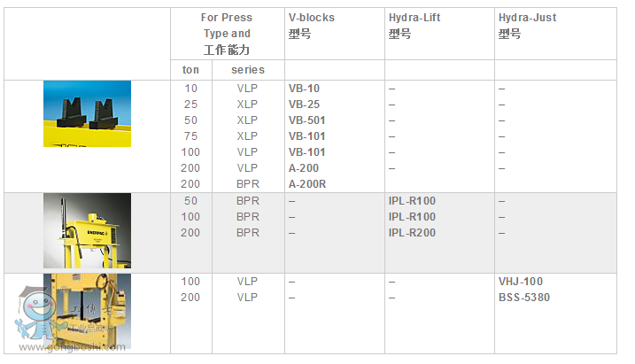635x364 pixels.
Task: Click the V-blocks column header
Action: tap(312, 18)
